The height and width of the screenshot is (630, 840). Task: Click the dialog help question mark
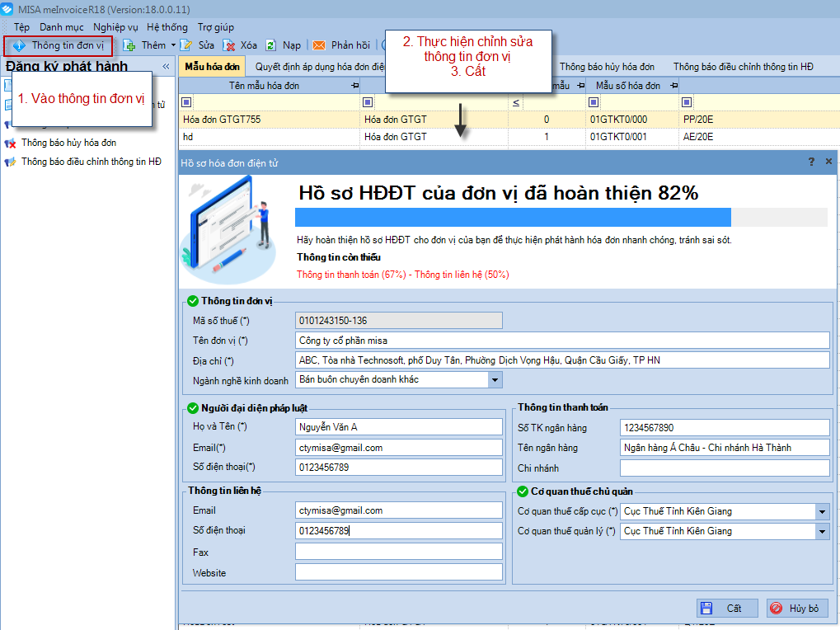[812, 162]
